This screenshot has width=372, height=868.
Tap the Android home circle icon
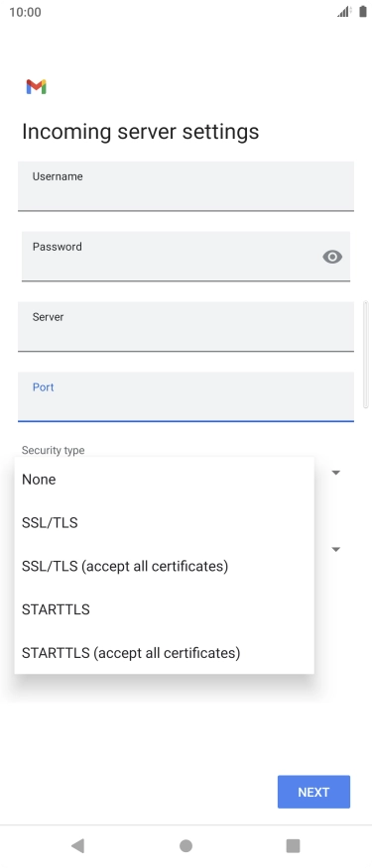(x=186, y=845)
